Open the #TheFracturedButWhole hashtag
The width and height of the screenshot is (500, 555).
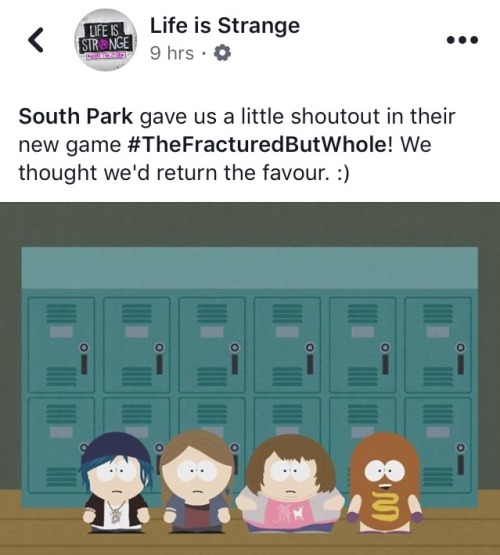pos(257,145)
